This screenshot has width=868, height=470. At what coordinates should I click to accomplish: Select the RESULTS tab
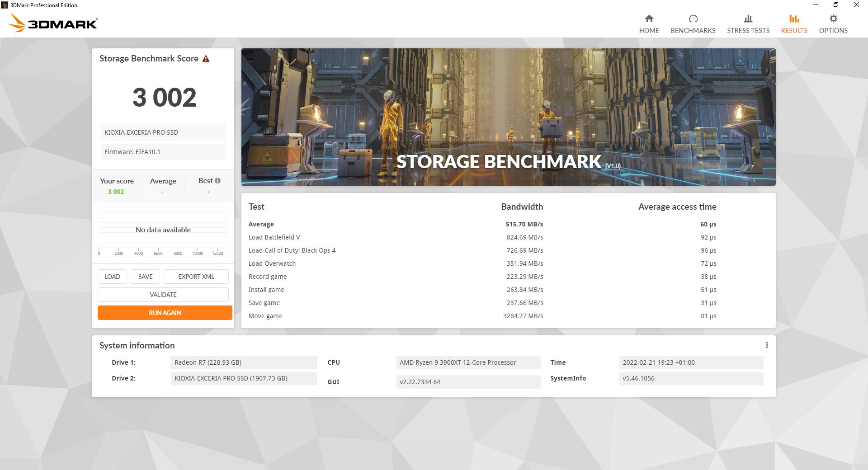coord(794,23)
